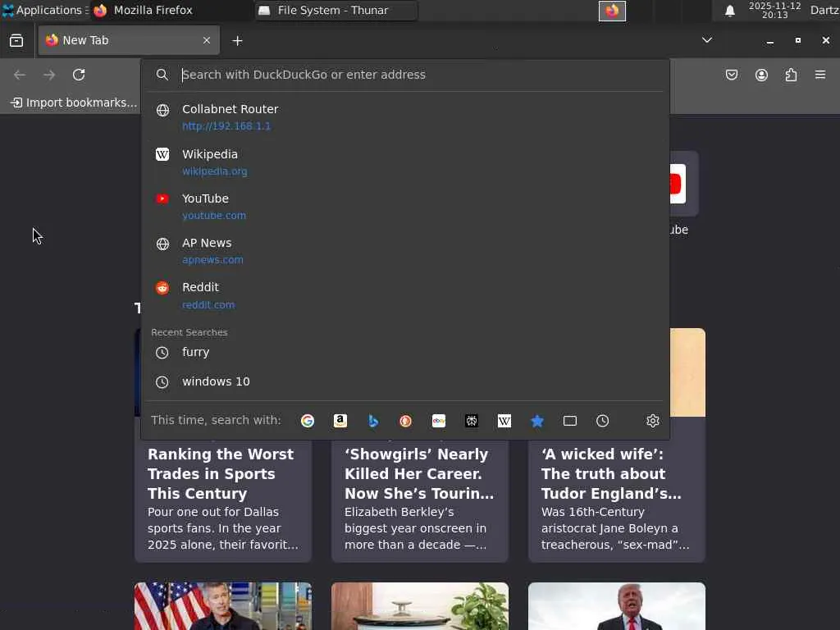Search this time with DuckDuckGo icon
This screenshot has height=630, width=840.
405,421
